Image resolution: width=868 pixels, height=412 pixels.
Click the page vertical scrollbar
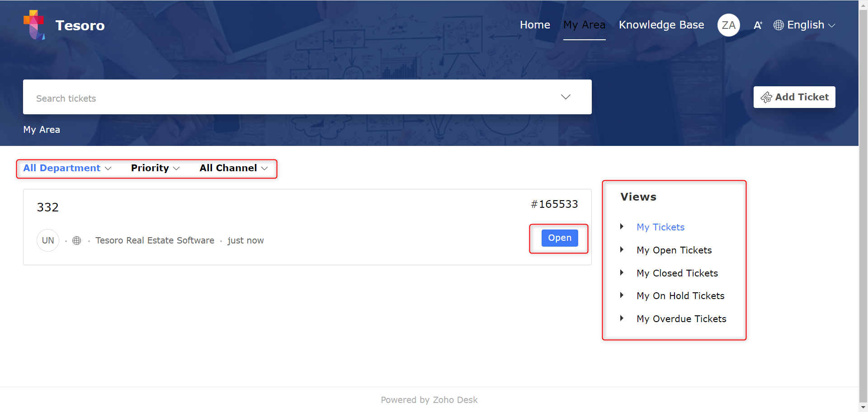(863, 206)
